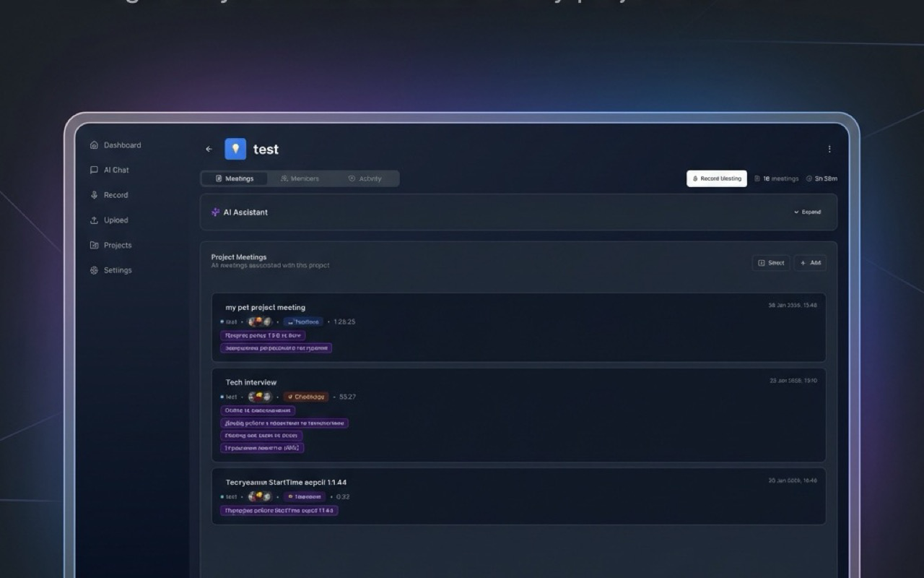The height and width of the screenshot is (578, 924).
Task: Enable meeting selection with the Select control
Action: click(x=771, y=262)
